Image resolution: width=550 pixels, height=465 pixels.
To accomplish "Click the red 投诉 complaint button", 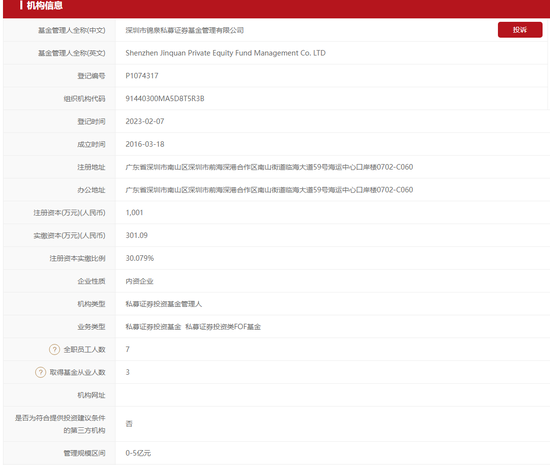I will click(520, 30).
